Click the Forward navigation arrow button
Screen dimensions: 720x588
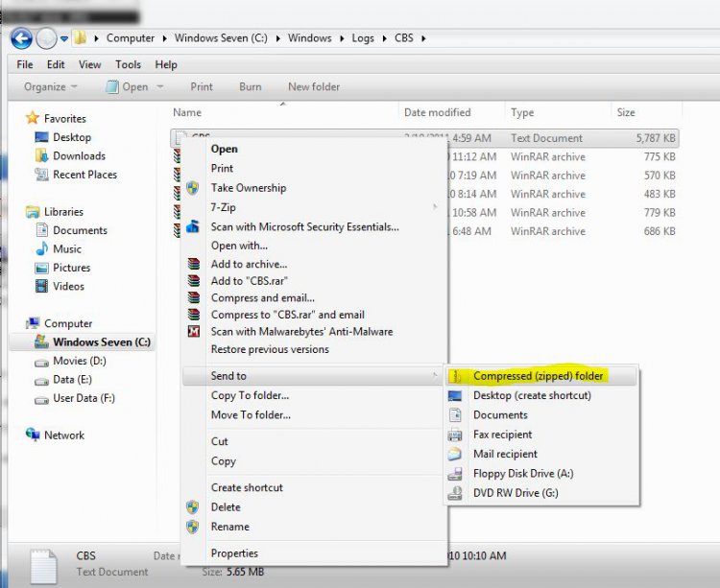46,38
